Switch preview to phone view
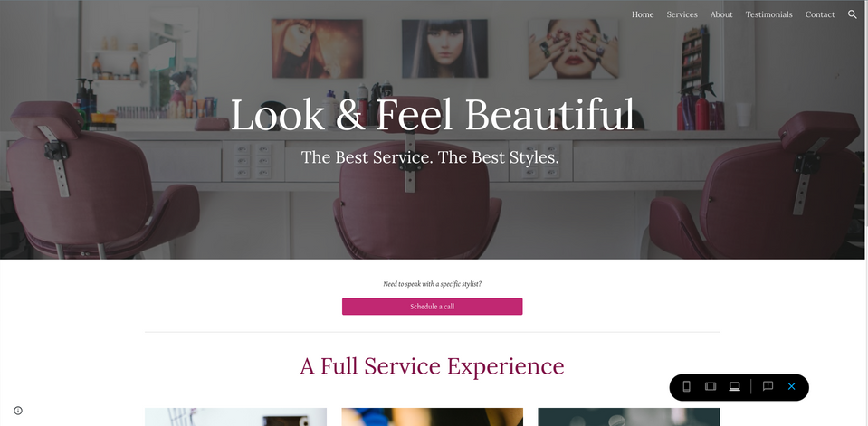 pyautogui.click(x=686, y=386)
